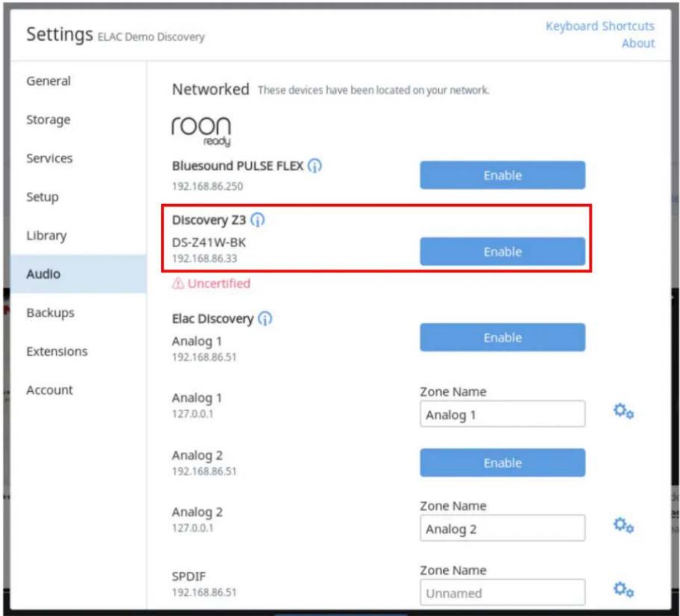Edit the Zone Name field containing Analog 2

click(x=502, y=528)
